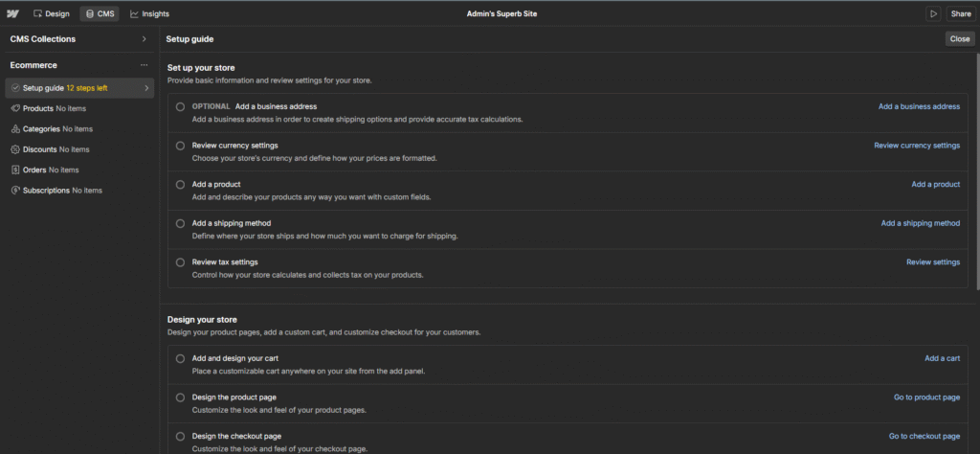Click Review currency settings link
The image size is (980, 454).
(x=917, y=146)
